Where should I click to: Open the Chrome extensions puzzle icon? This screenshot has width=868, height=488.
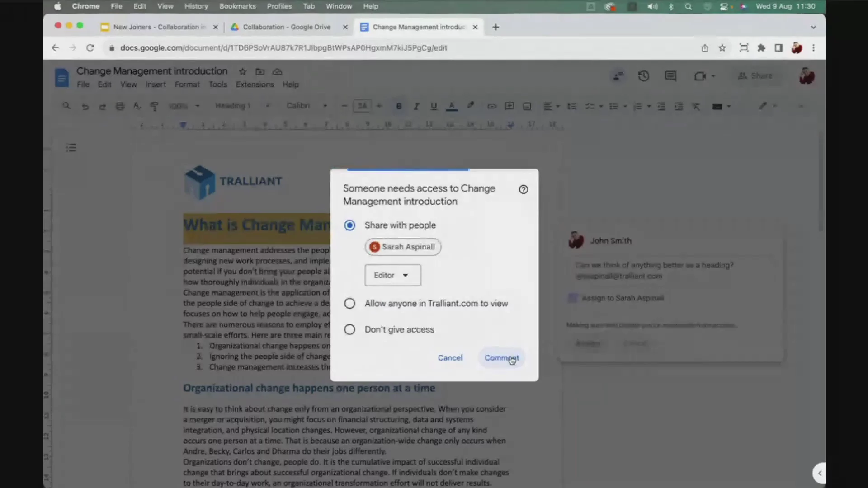761,47
